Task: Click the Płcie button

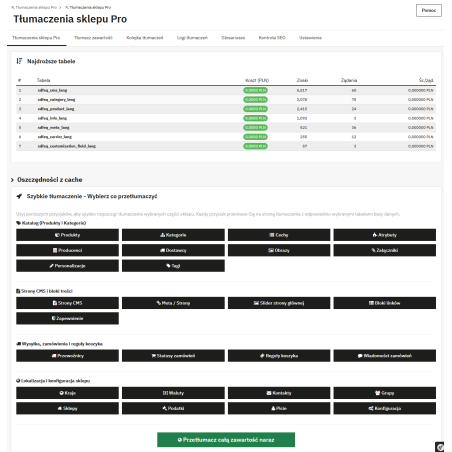Action: [279, 408]
